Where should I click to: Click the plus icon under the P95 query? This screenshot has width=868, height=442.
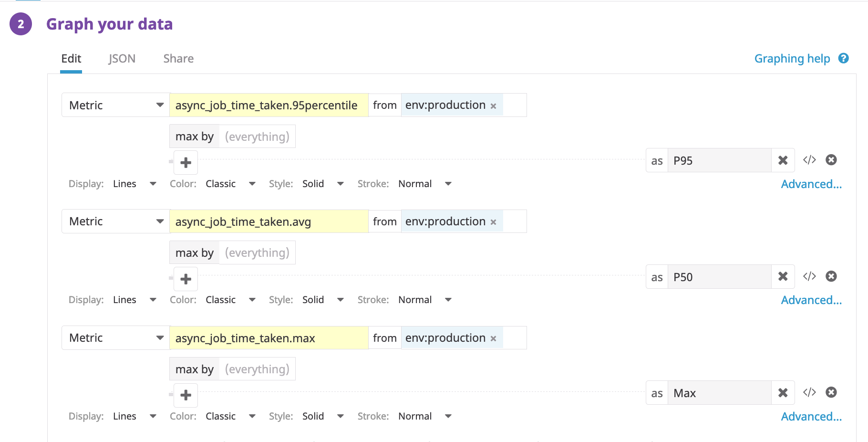(186, 163)
